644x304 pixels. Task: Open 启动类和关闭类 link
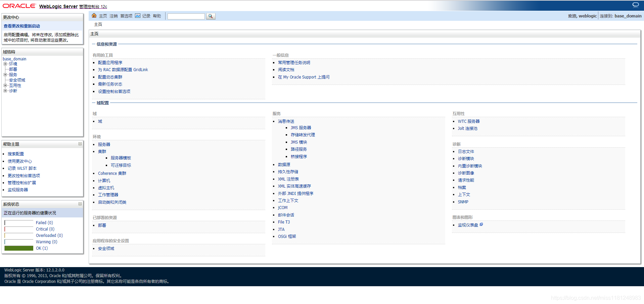click(112, 202)
